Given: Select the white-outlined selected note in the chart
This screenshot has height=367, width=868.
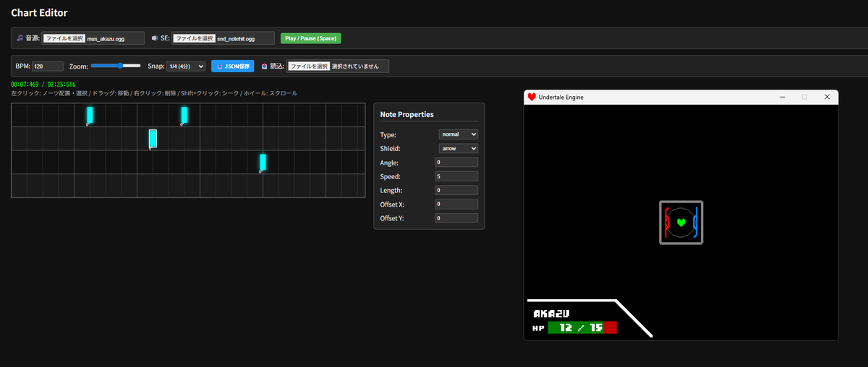Looking at the screenshot, I should pyautogui.click(x=153, y=138).
